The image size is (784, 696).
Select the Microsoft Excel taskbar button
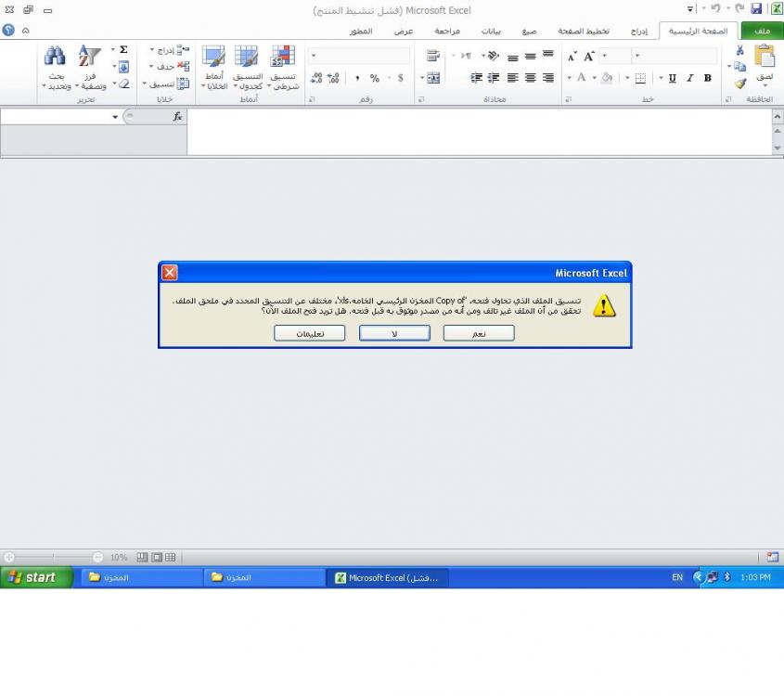tap(387, 577)
